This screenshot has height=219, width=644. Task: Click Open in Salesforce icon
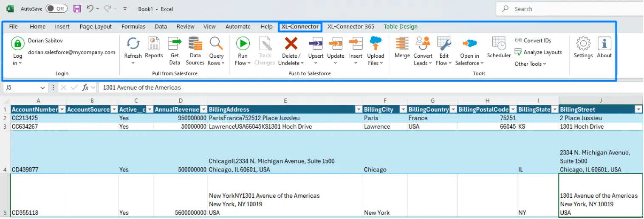point(469,44)
